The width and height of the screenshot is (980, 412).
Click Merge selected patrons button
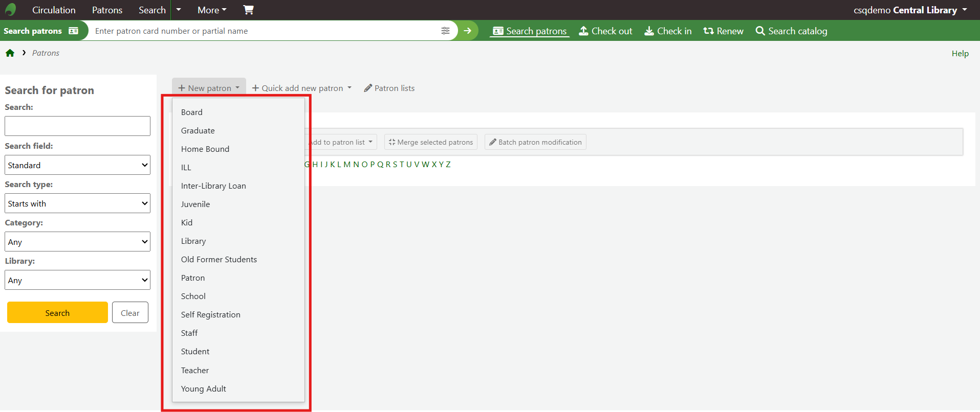(431, 142)
